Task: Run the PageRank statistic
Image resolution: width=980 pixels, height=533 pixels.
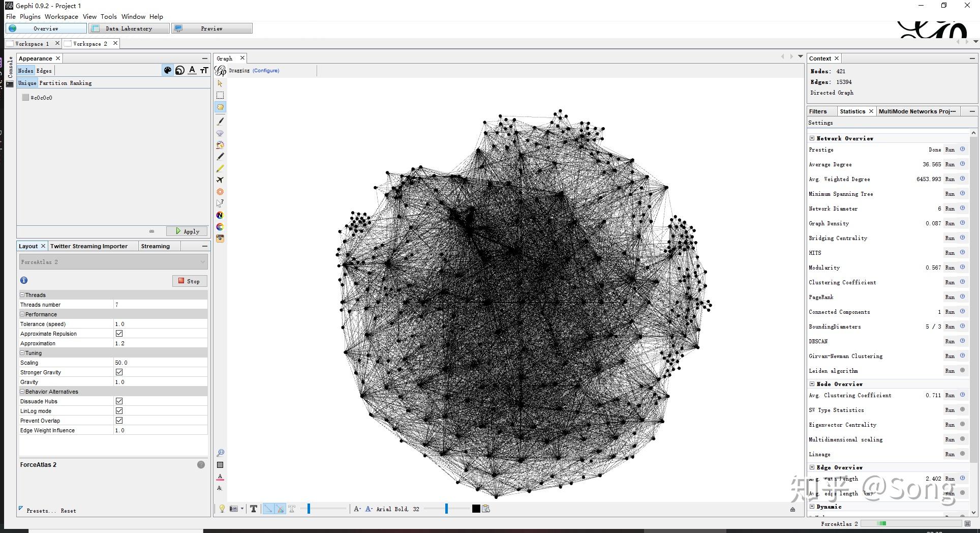Action: [950, 297]
